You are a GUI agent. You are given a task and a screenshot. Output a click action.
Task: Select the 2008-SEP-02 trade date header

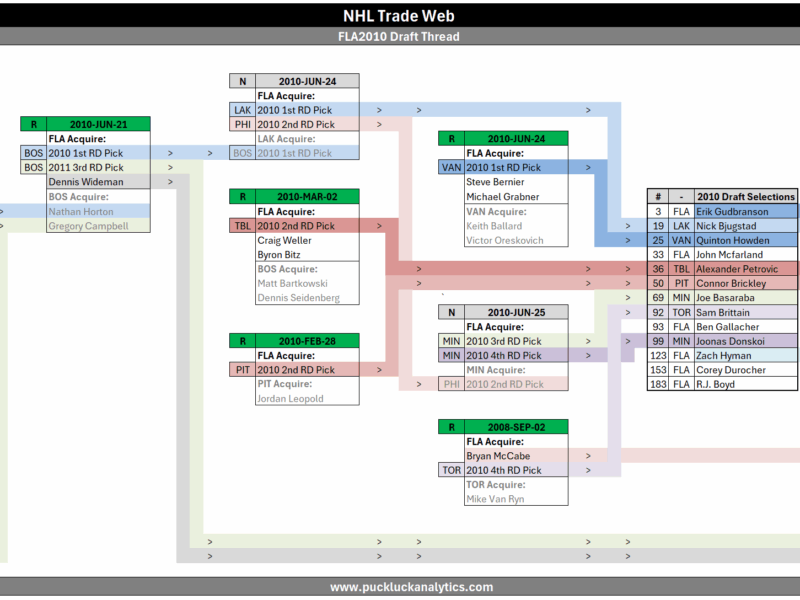516,427
